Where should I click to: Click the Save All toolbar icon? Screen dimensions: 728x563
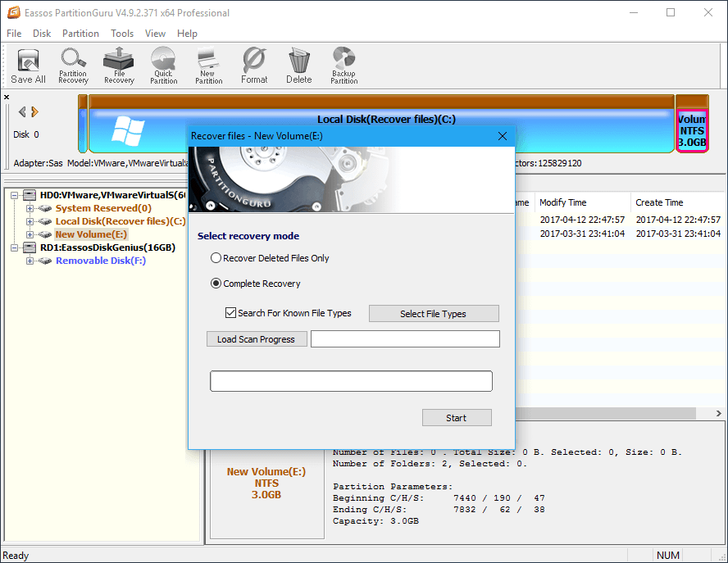(x=28, y=66)
